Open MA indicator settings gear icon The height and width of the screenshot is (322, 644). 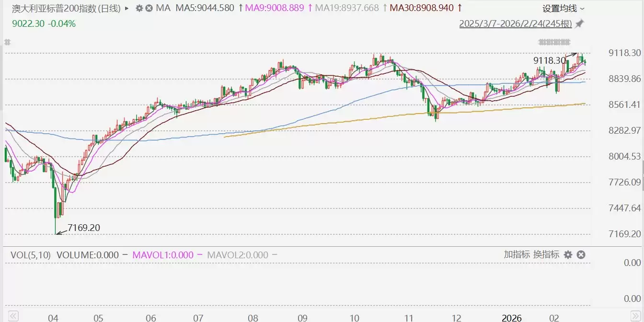(x=139, y=8)
